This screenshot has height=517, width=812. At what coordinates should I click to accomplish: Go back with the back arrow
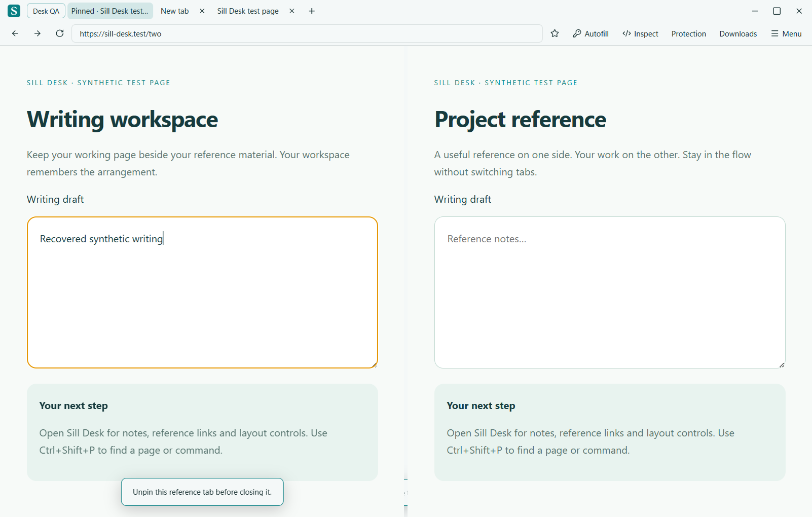click(15, 33)
